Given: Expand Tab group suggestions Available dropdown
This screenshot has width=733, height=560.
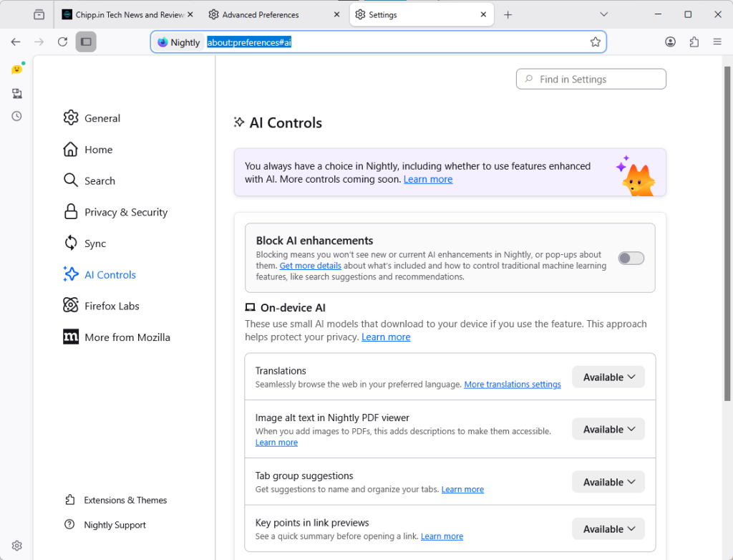Looking at the screenshot, I should [x=608, y=482].
